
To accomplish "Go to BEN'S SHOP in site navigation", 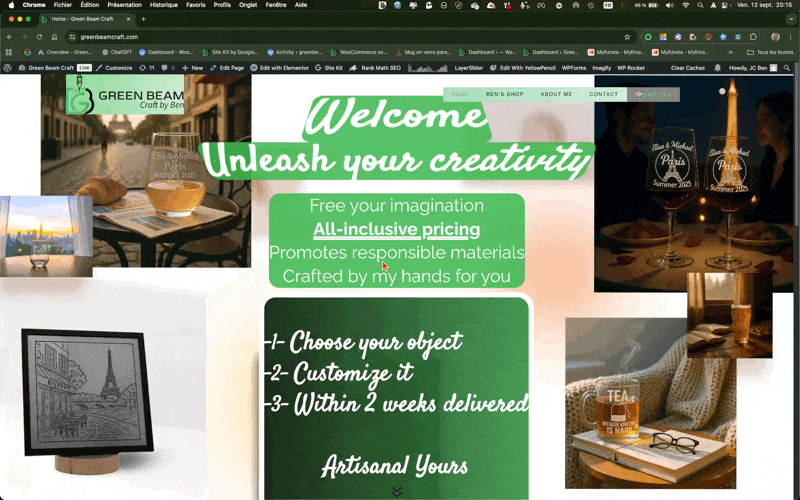I will (x=505, y=94).
